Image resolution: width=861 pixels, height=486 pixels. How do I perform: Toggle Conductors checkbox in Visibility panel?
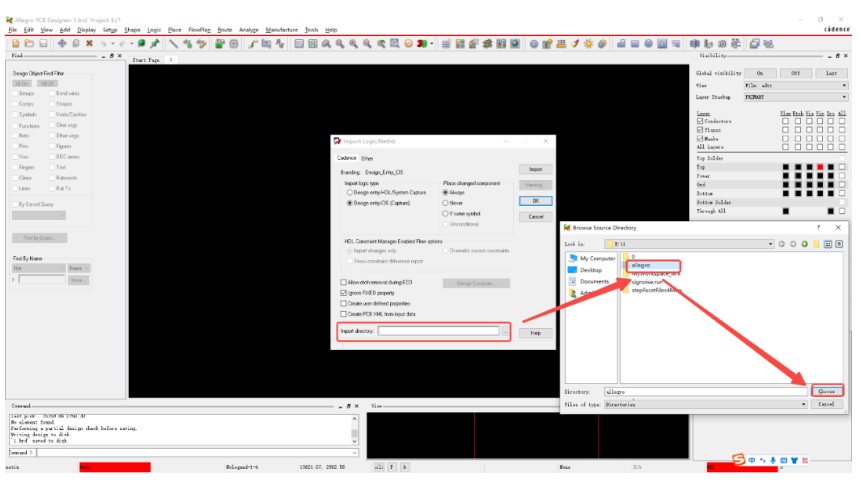point(700,121)
